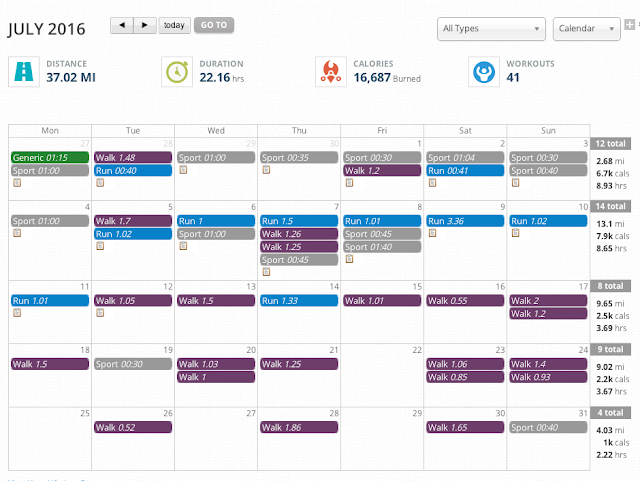Screen dimensions: 640x481
Task: Open note icon on July 11 Run
Action: pyautogui.click(x=17, y=312)
